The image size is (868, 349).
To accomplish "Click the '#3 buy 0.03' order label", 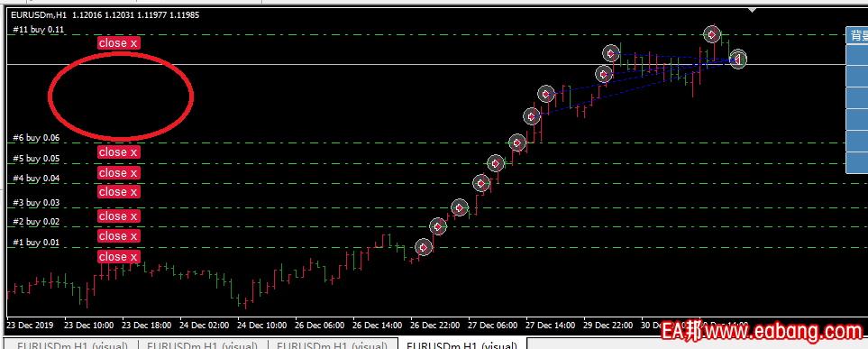I will [x=36, y=203].
